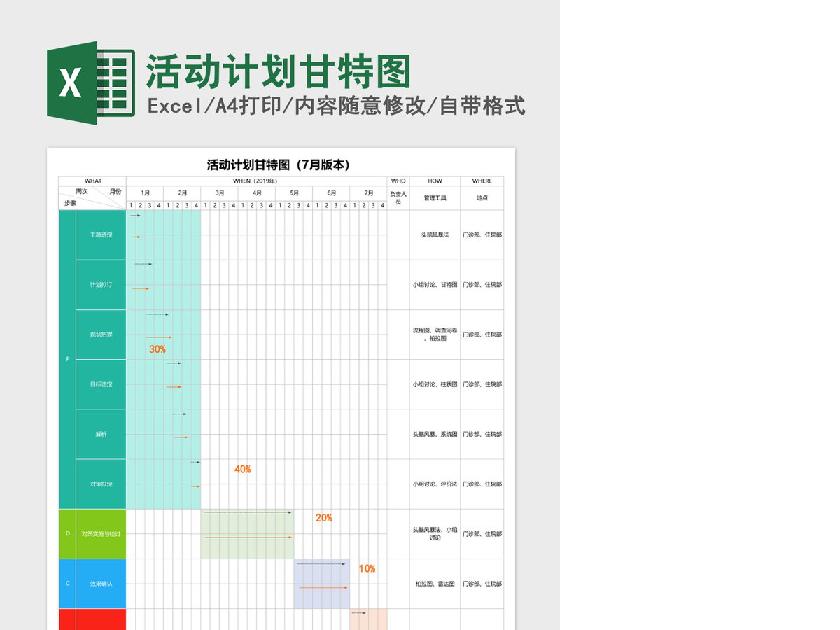
Task: Click the 头脑风暴法、小组讨论 tool cell
Action: click(435, 534)
